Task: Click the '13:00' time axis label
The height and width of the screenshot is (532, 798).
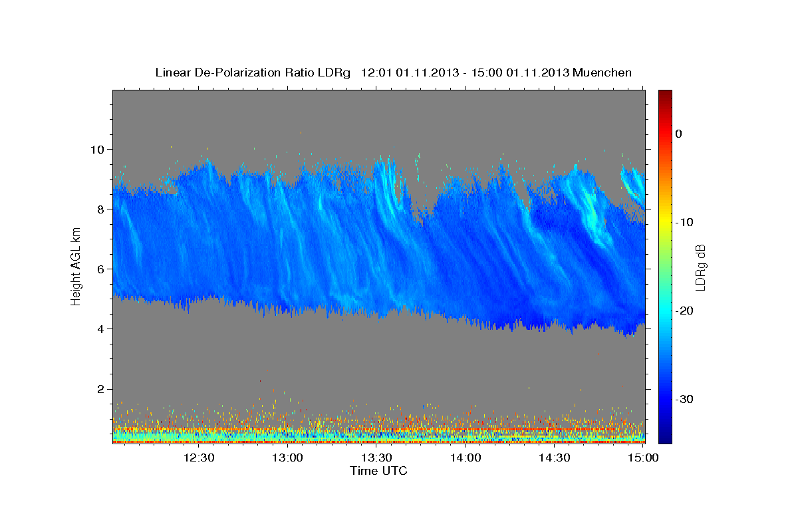Action: click(287, 458)
